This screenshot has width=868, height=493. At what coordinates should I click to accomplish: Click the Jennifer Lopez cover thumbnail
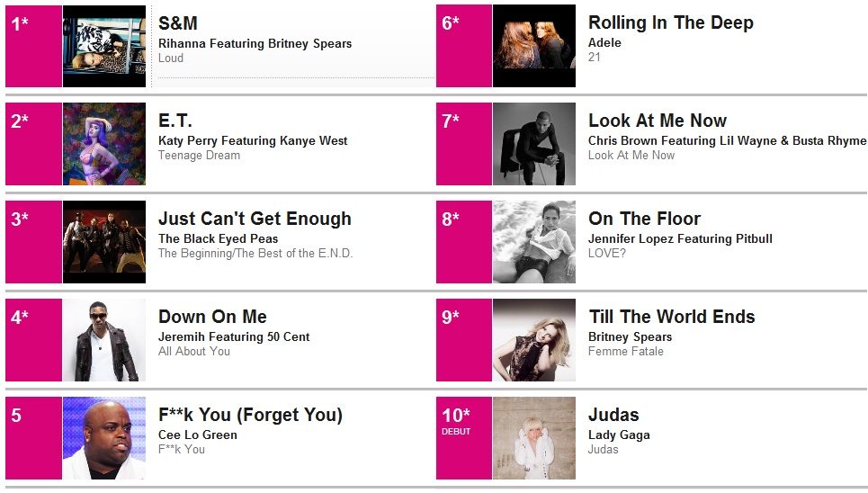pyautogui.click(x=534, y=242)
